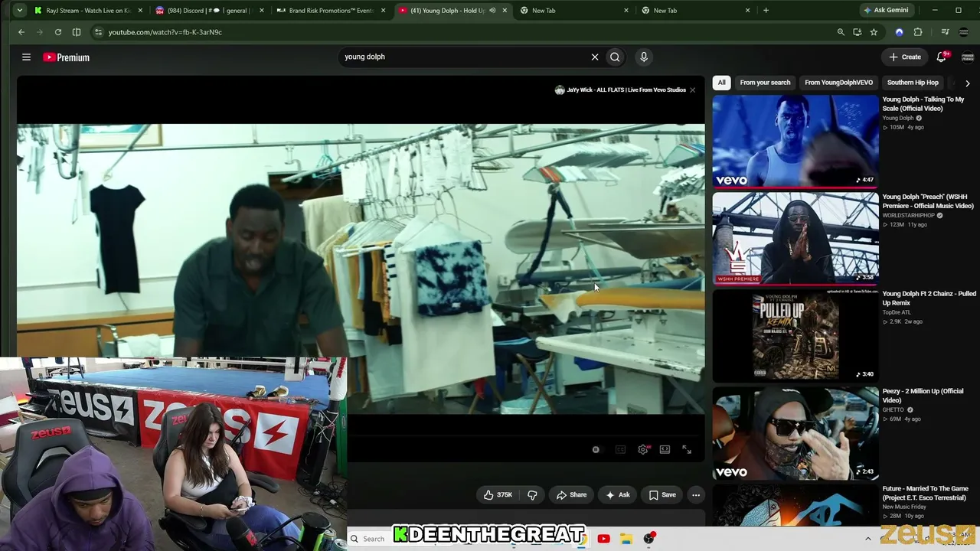Screen dimensions: 980x551
Task: Open the JaYy Wick ALL FLATS suggested card
Action: (x=620, y=90)
